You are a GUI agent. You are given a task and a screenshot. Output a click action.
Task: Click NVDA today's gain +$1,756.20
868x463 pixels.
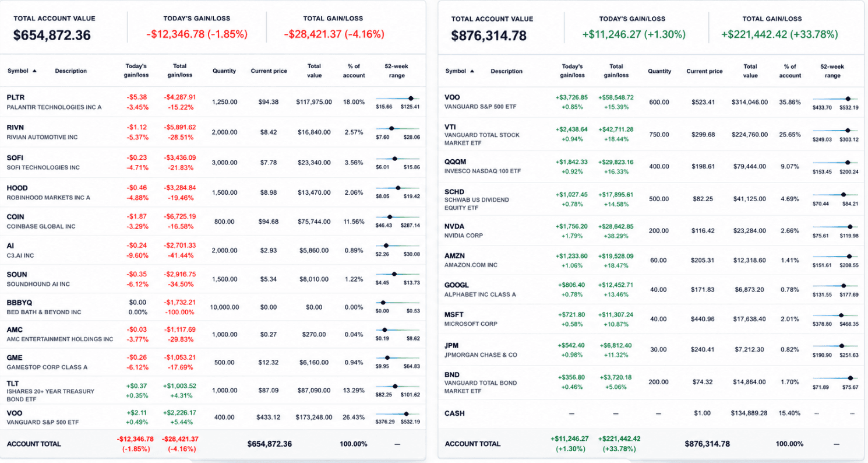pyautogui.click(x=571, y=226)
